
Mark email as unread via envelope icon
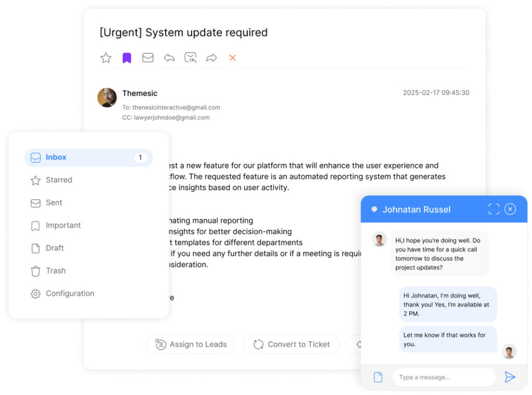click(148, 58)
